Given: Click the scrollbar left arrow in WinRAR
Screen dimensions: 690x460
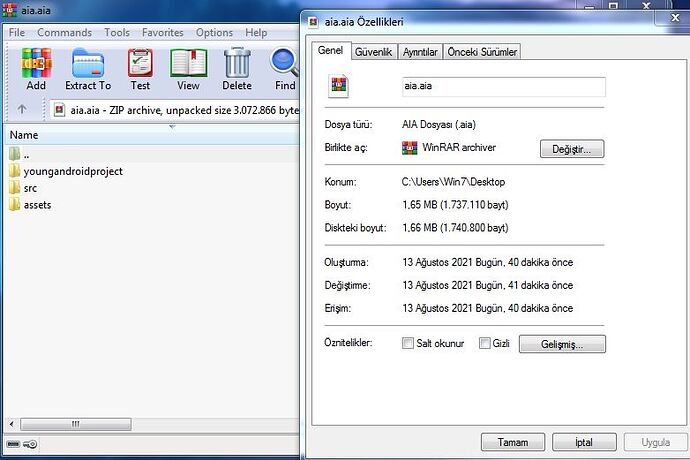Looking at the screenshot, I should pyautogui.click(x=12, y=424).
